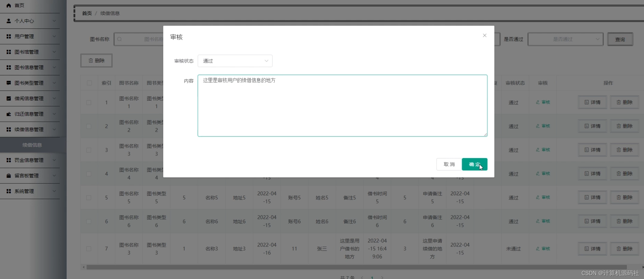Click the 图书名称 search input
Screen dimensions: 644x279
point(139,39)
